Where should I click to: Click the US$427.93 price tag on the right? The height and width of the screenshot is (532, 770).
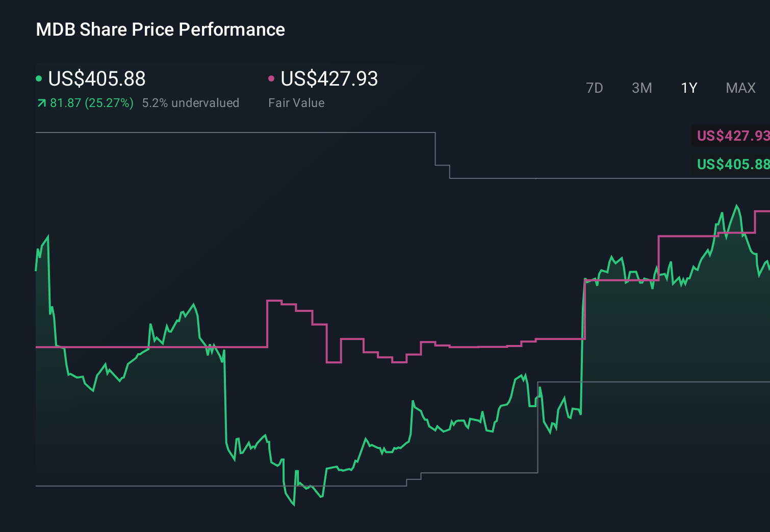[732, 136]
